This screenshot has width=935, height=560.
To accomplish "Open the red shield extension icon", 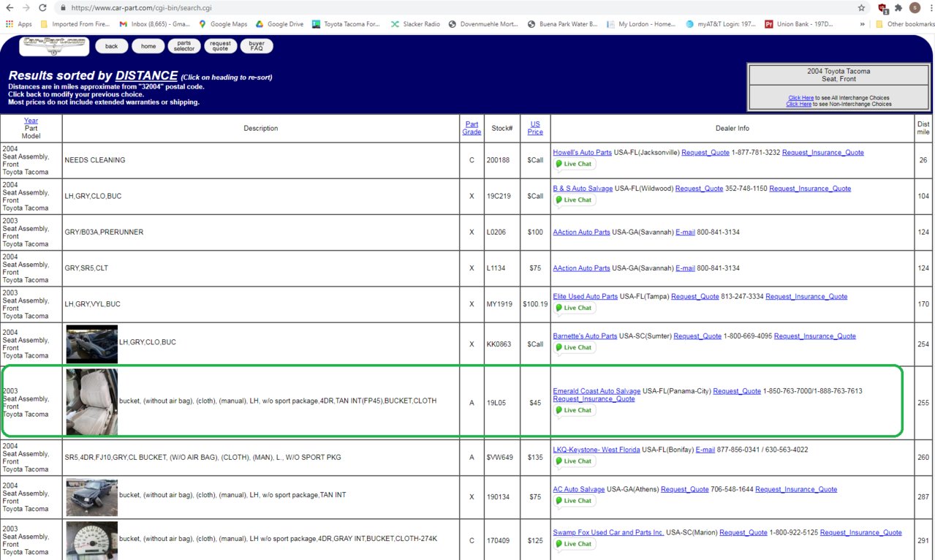I will (883, 8).
